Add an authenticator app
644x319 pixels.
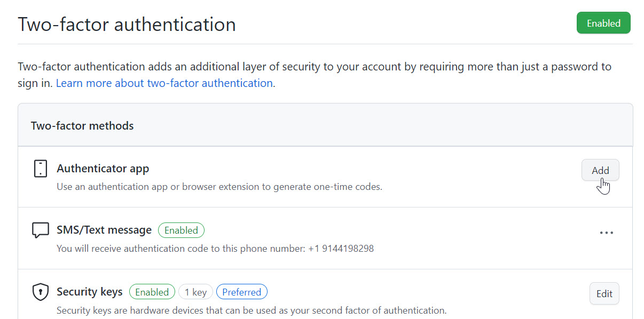600,170
